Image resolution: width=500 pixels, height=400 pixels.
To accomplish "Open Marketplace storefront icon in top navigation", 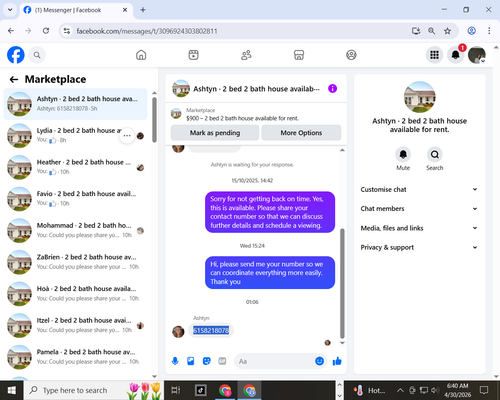I will (299, 55).
